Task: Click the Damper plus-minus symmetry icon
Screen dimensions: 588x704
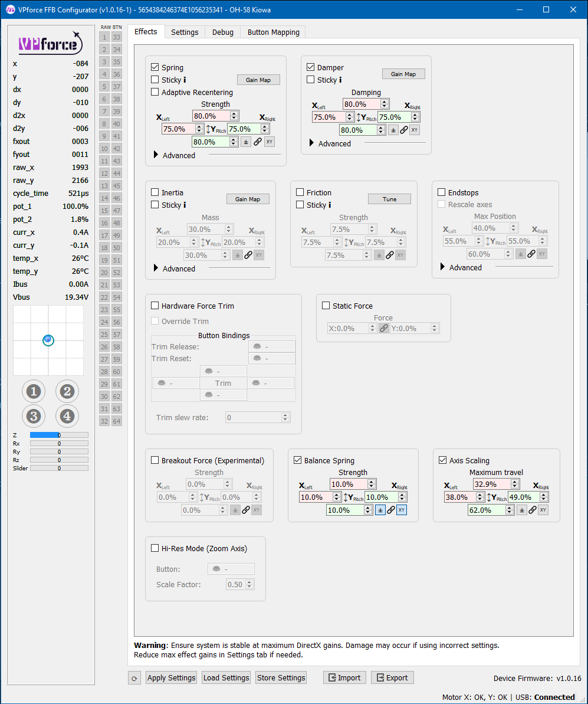Action: click(393, 130)
